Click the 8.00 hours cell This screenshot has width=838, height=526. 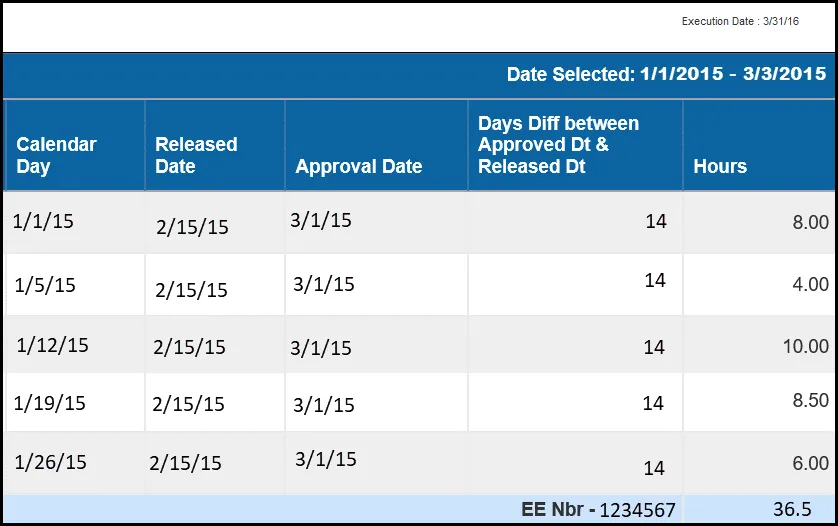(810, 223)
